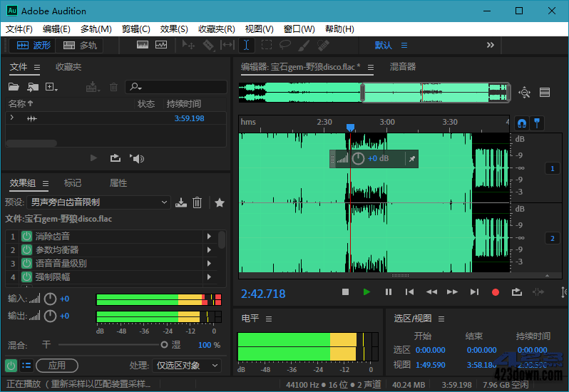Save the effects preset icon
Image resolution: width=569 pixels, height=392 pixels.
tap(181, 202)
